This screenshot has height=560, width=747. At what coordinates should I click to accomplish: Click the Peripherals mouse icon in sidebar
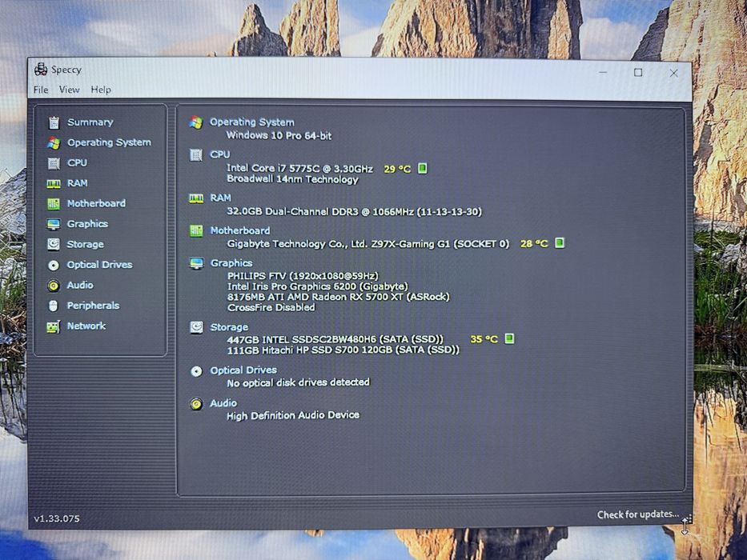click(x=54, y=306)
